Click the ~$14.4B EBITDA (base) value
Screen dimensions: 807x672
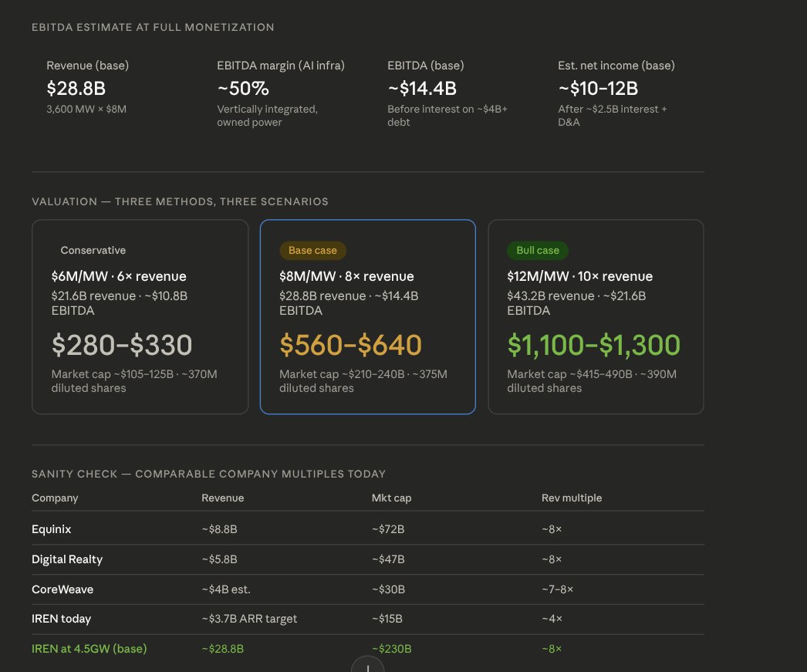click(422, 89)
